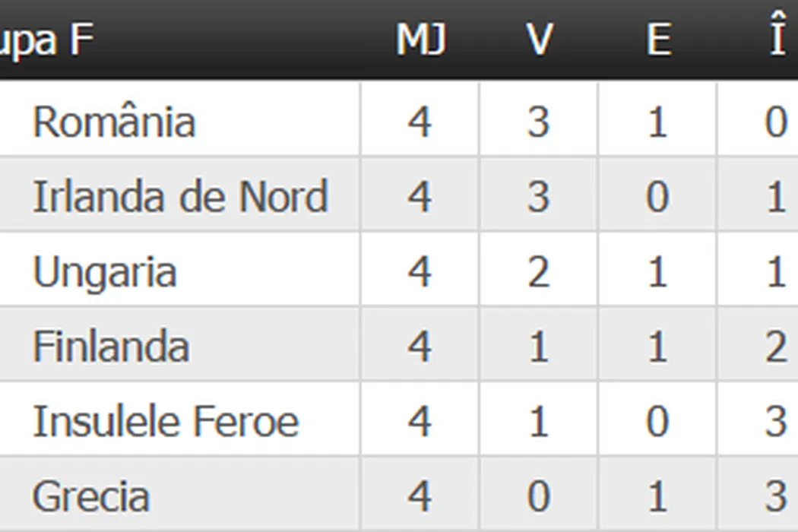This screenshot has height=532, width=798.
Task: Click Finlanda's Î cell showing 2
Action: coord(775,347)
